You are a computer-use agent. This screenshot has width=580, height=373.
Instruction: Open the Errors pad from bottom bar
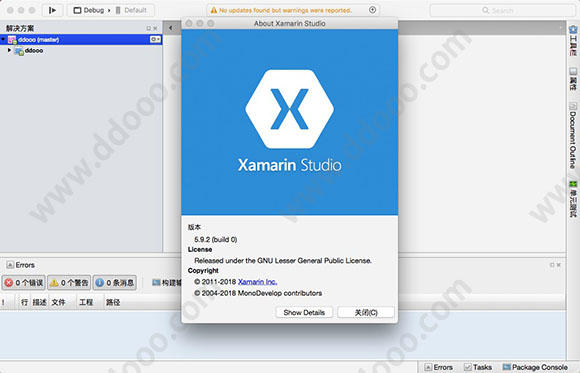pos(439,367)
